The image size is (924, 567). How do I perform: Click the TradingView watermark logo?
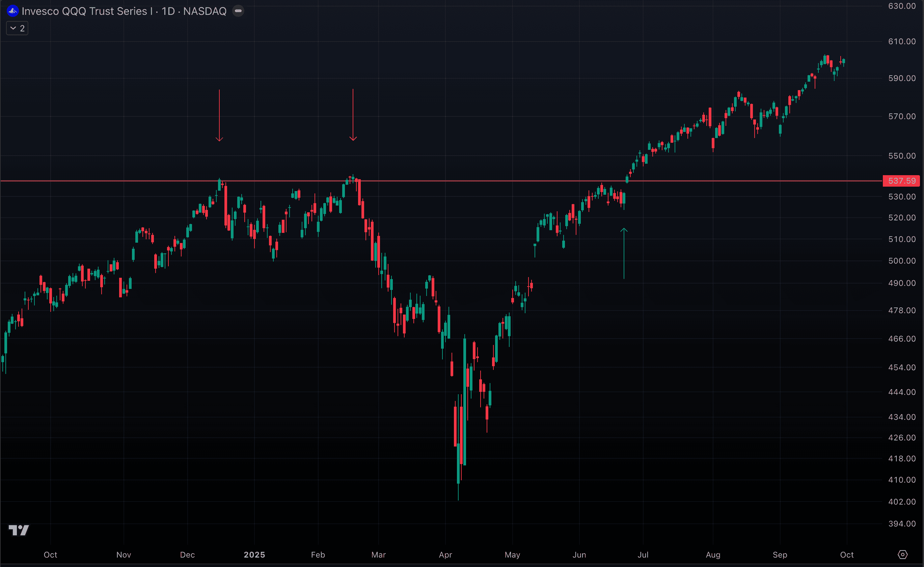pyautogui.click(x=18, y=530)
